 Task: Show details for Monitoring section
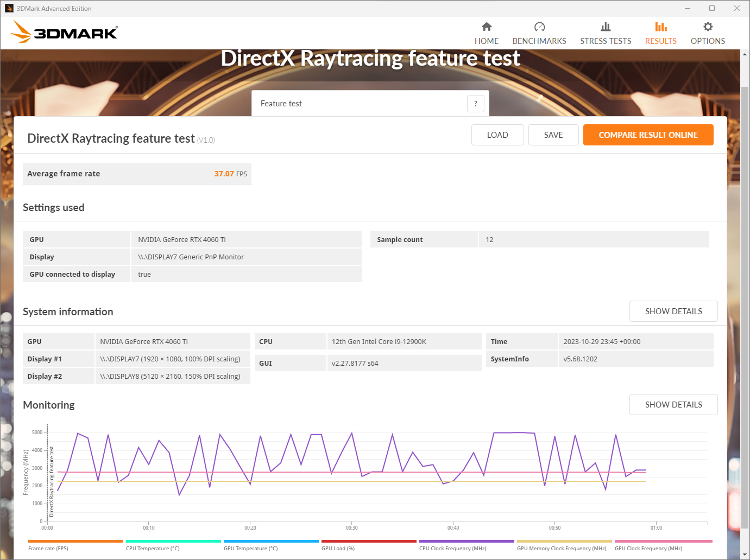pyautogui.click(x=673, y=405)
